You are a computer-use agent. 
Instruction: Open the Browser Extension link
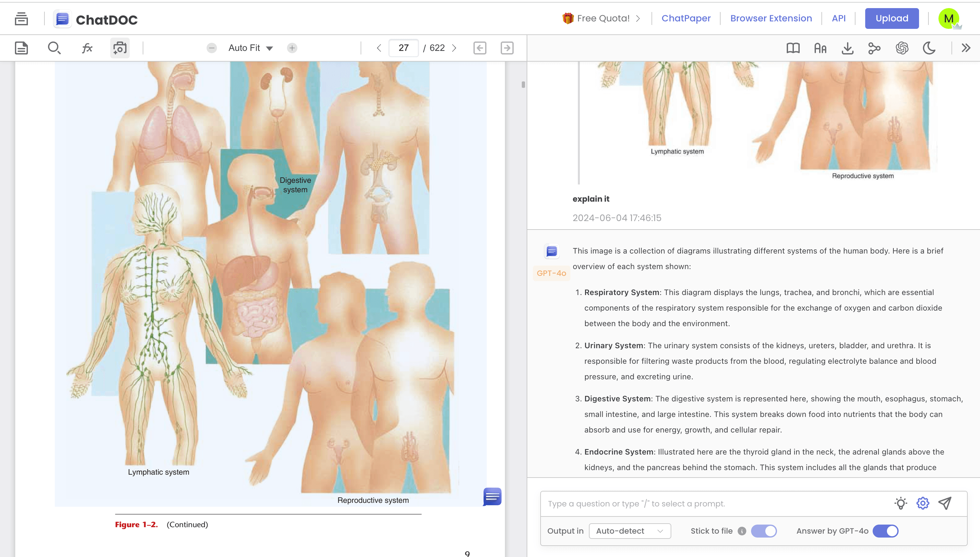click(x=771, y=18)
